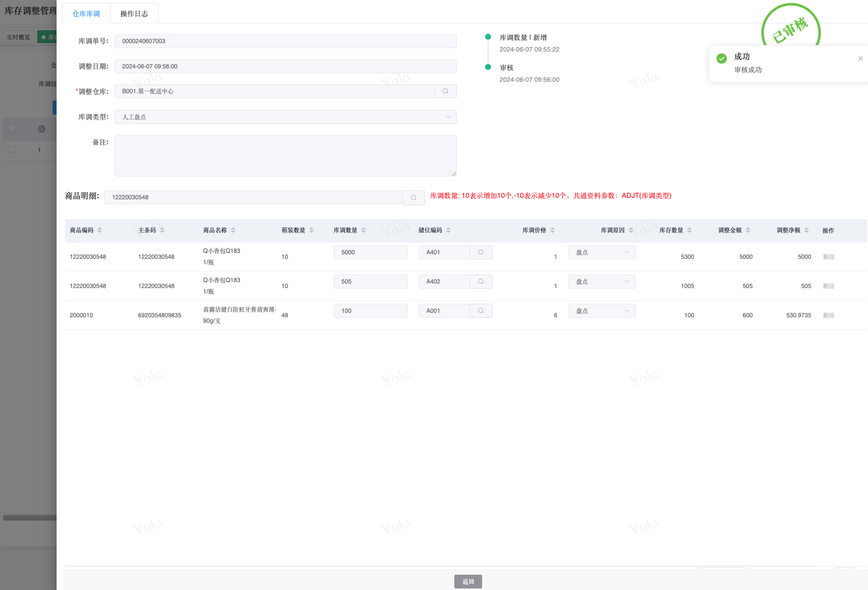This screenshot has width=868, height=590.
Task: Click the 返回 button
Action: tap(468, 582)
